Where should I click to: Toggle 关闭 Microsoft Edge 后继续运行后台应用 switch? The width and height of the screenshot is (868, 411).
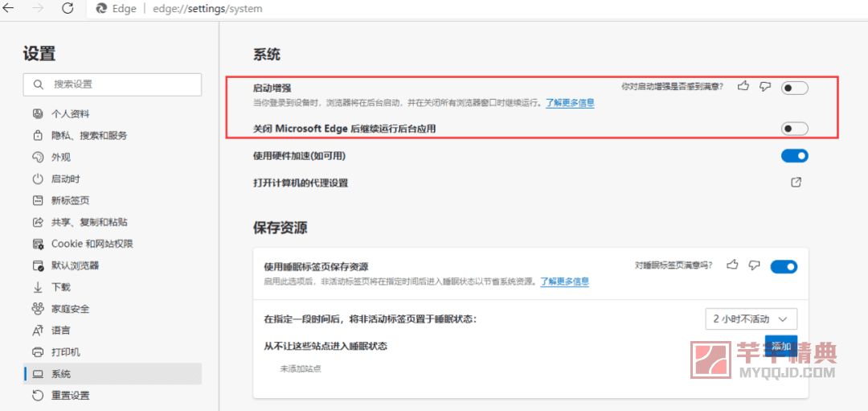[x=794, y=129]
